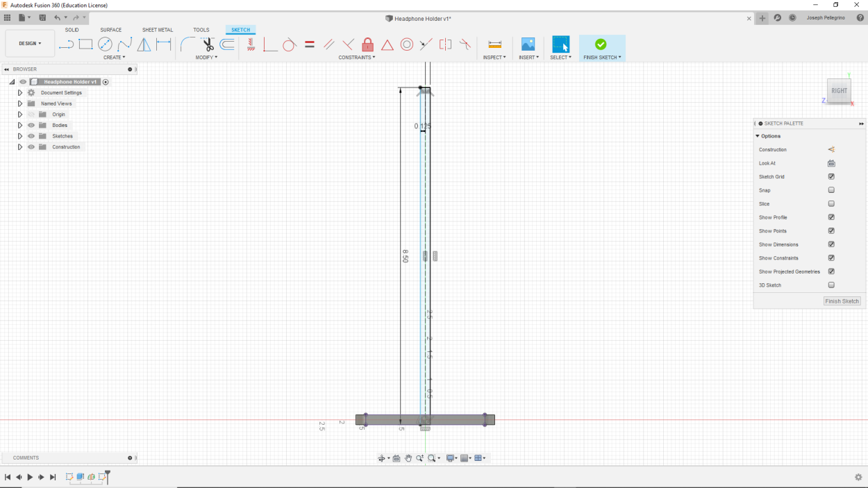Toggle the Show Points checkbox
Viewport: 868px width, 488px height.
pos(831,231)
